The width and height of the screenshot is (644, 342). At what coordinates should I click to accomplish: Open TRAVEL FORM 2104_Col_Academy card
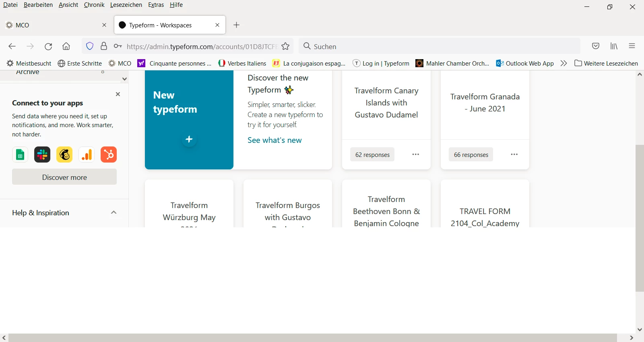tap(485, 204)
